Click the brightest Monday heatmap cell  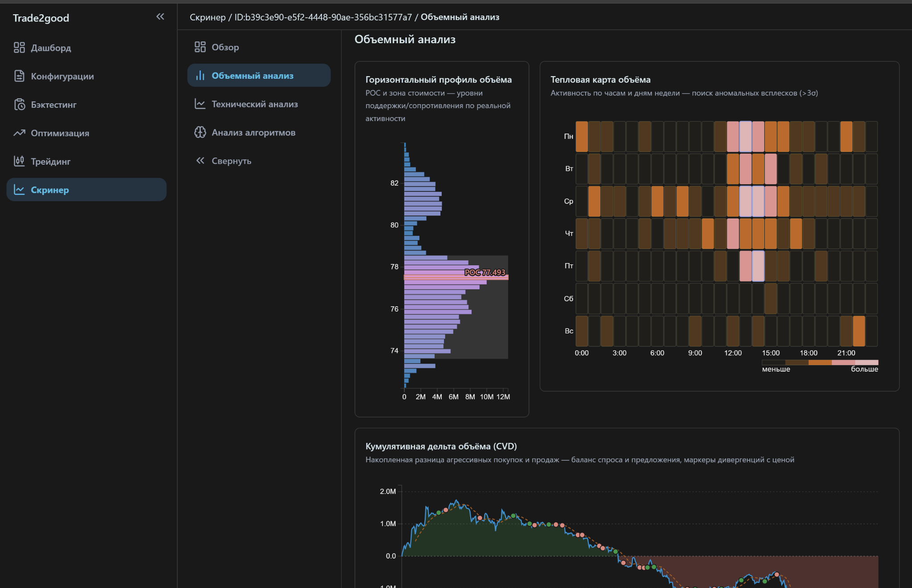click(x=745, y=137)
